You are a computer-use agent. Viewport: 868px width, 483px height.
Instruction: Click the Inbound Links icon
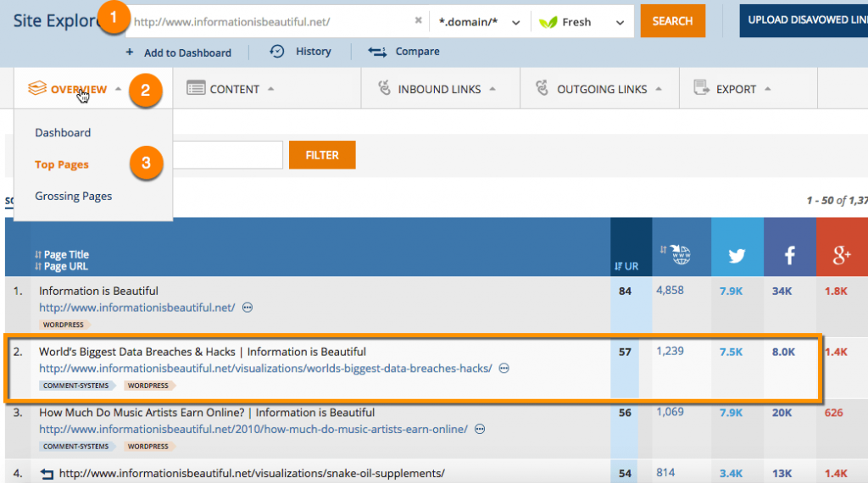pos(384,87)
